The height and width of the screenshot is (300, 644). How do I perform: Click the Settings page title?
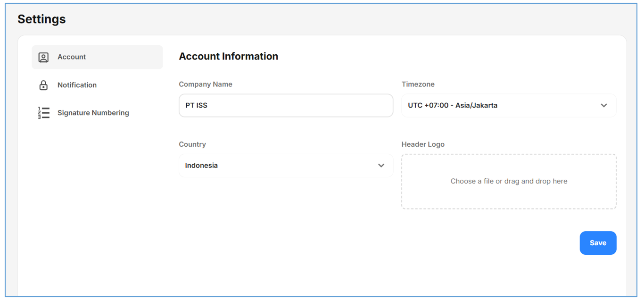[x=41, y=19]
